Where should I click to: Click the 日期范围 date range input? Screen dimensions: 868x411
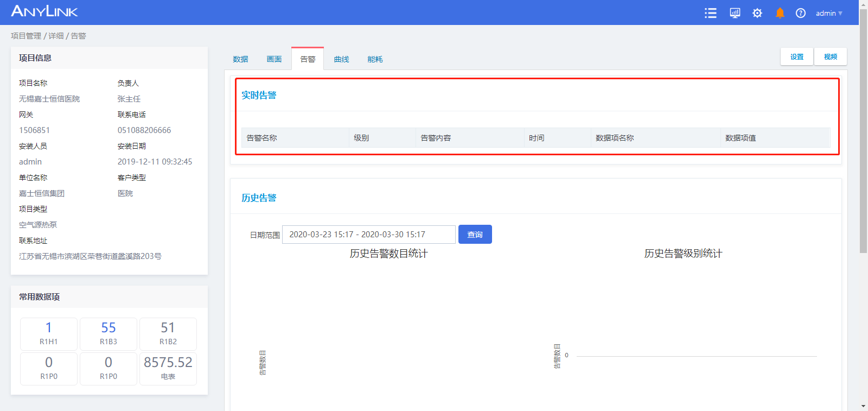pos(369,235)
